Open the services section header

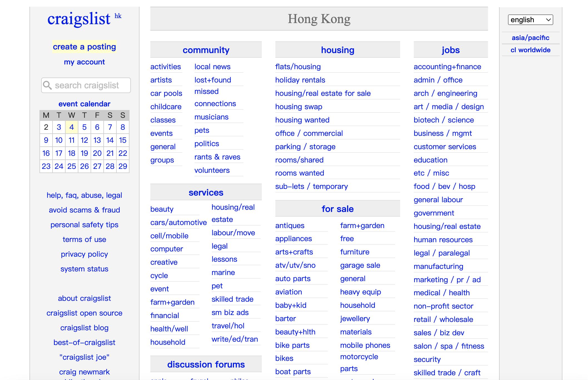(206, 192)
